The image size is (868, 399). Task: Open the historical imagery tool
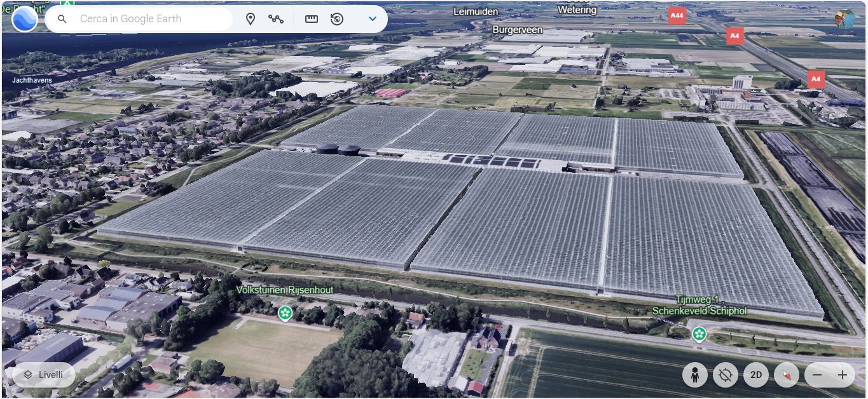coord(337,19)
